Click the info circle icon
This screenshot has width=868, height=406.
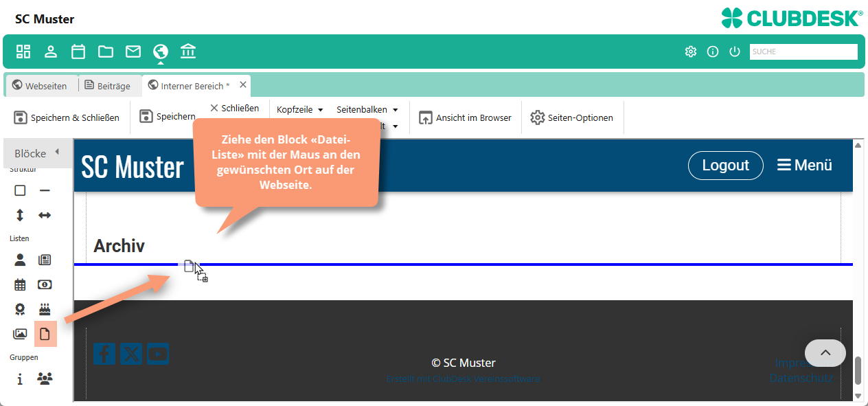[713, 52]
